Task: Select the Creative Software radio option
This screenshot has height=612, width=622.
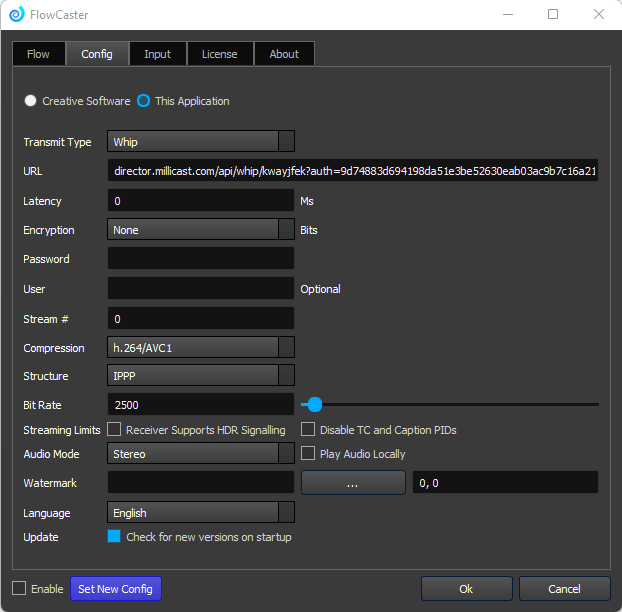Action: coord(31,101)
